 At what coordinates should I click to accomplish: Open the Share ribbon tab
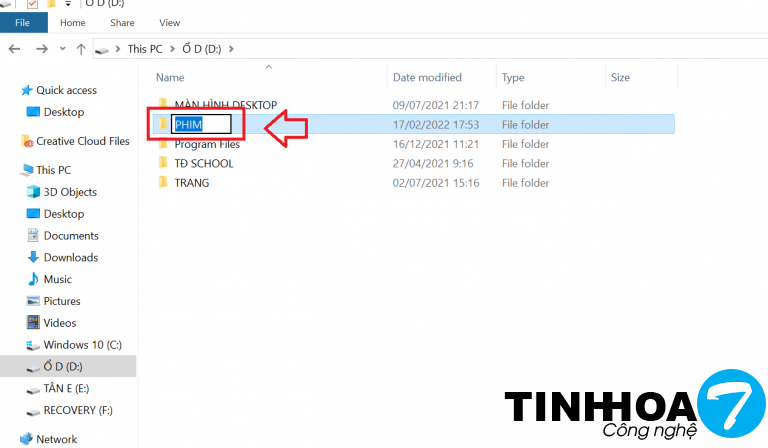point(122,22)
